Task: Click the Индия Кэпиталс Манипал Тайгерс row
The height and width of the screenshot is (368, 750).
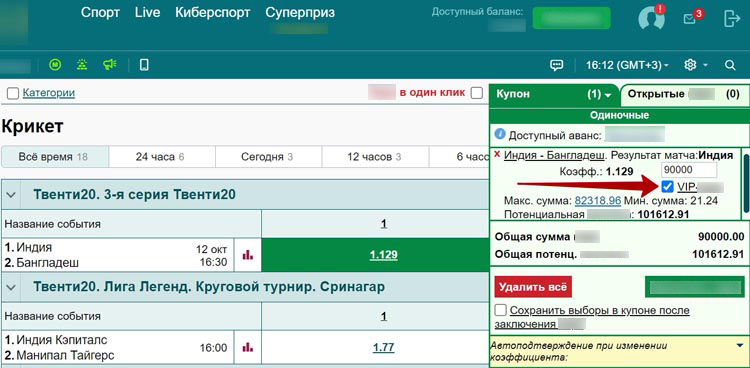Action: [118, 347]
